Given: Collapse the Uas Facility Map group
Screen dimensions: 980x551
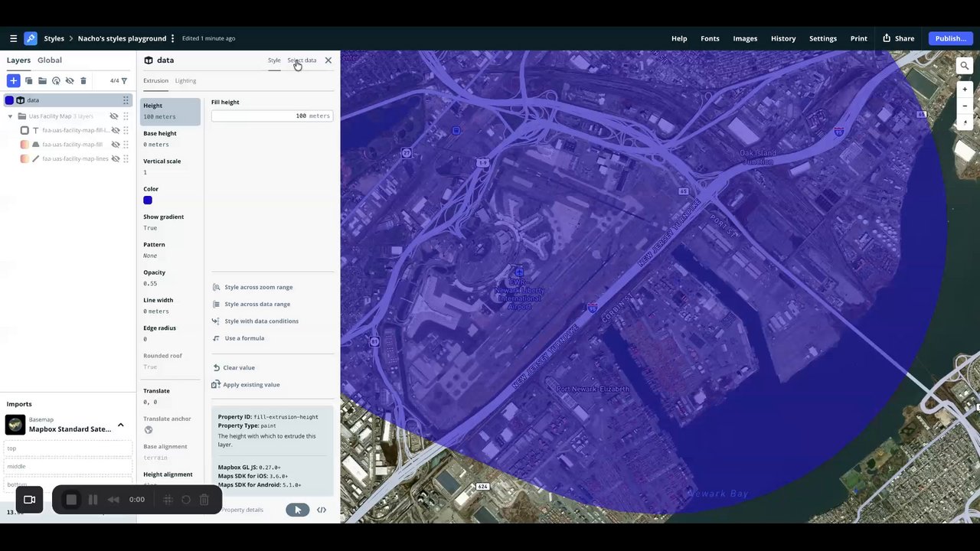Looking at the screenshot, I should [10, 116].
